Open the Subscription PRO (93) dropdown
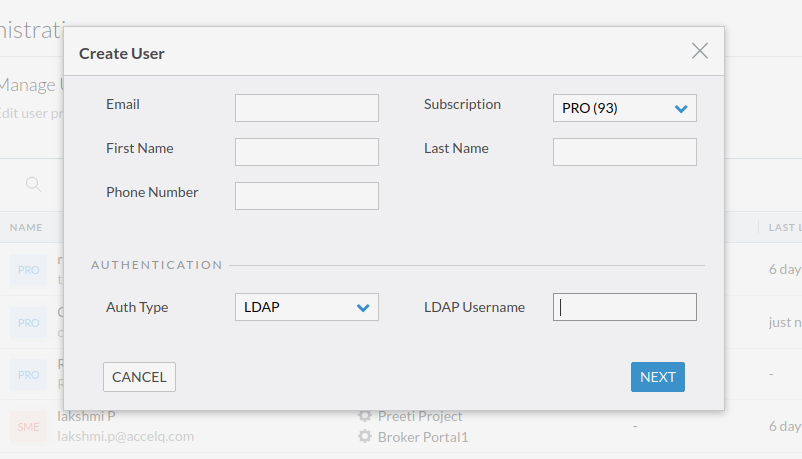The width and height of the screenshot is (802, 459). pyautogui.click(x=625, y=108)
